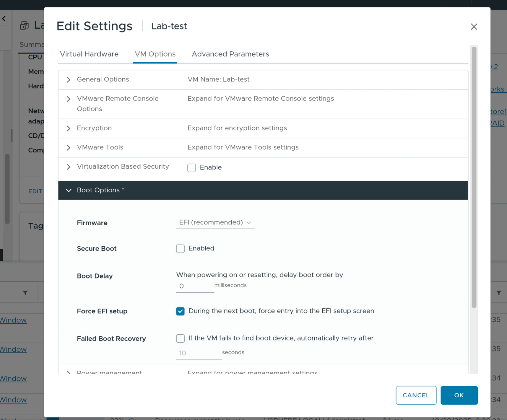Expand VMware Remote Console Options

(x=69, y=99)
